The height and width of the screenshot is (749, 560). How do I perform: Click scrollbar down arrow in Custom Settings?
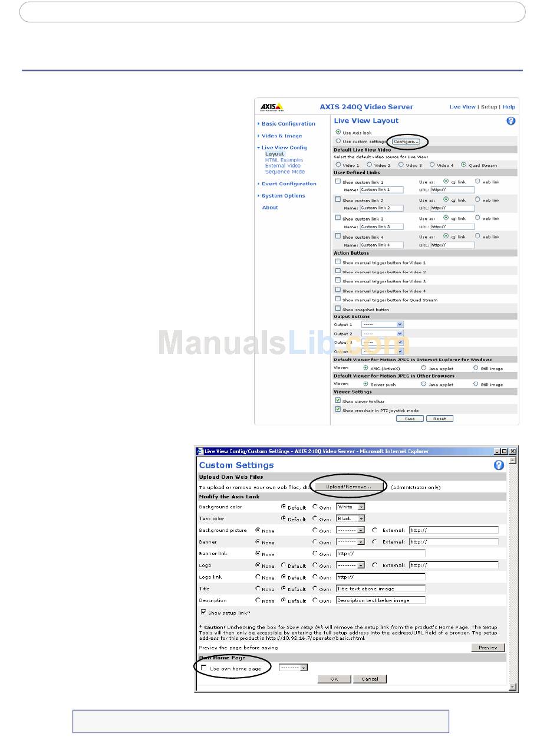click(x=513, y=687)
